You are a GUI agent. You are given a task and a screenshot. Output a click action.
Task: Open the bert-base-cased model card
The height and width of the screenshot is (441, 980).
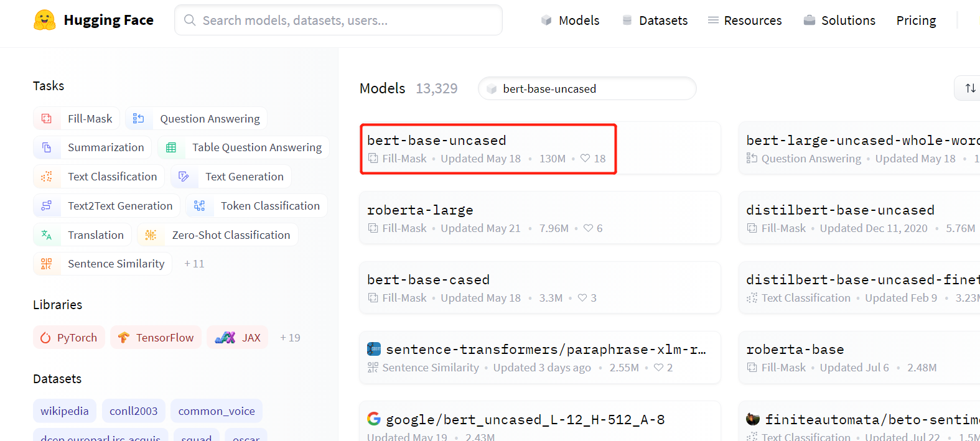540,288
